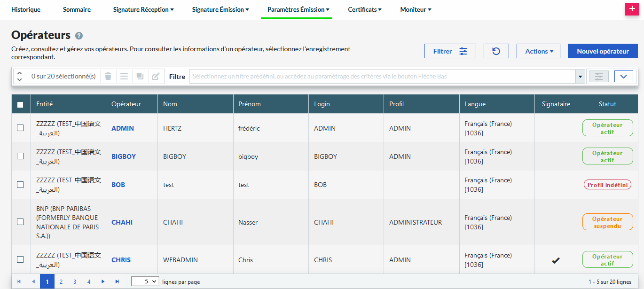Expand the filter panel with blue chevron
This screenshot has width=644, height=289.
pos(623,76)
